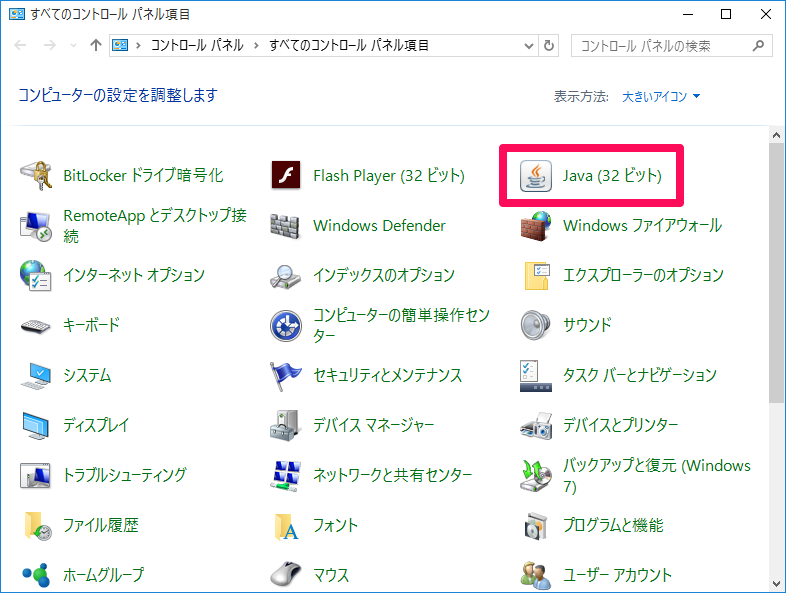The image size is (786, 593).
Task: Select コントロール パネル in the breadcrumb
Action: click(197, 46)
